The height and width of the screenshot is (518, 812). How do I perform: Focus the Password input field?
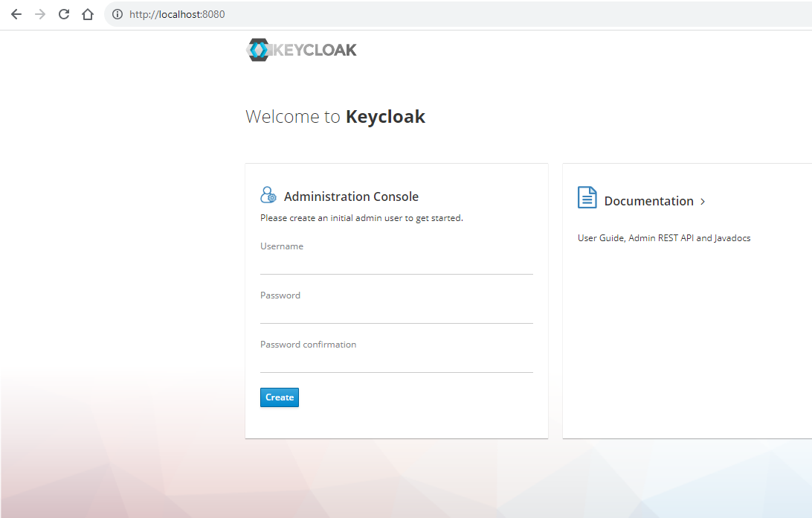coord(396,314)
